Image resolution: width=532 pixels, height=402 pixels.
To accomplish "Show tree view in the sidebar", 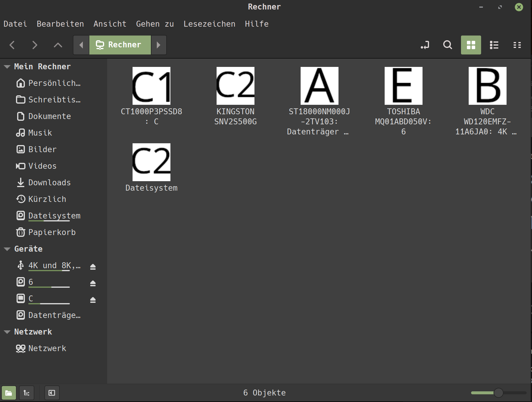I will [27, 393].
